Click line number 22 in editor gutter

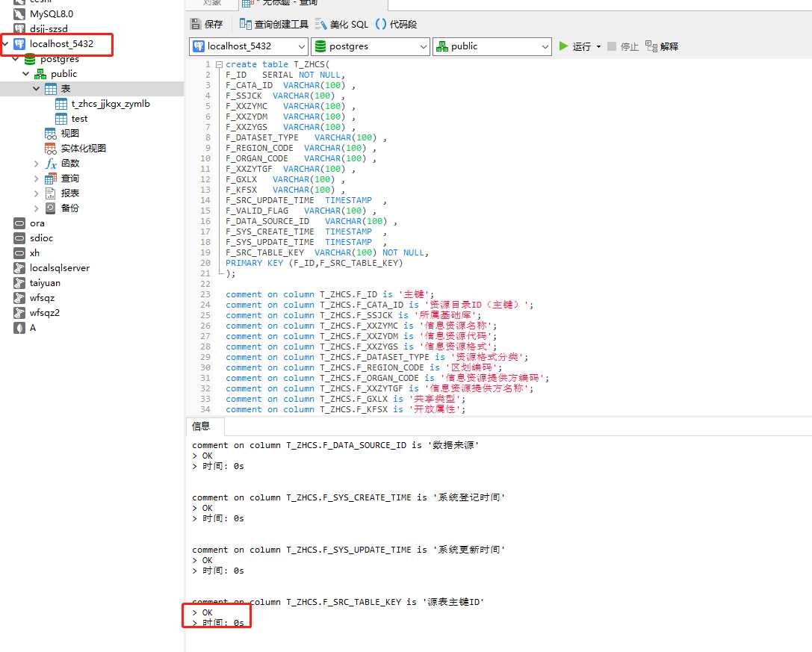[x=205, y=285]
